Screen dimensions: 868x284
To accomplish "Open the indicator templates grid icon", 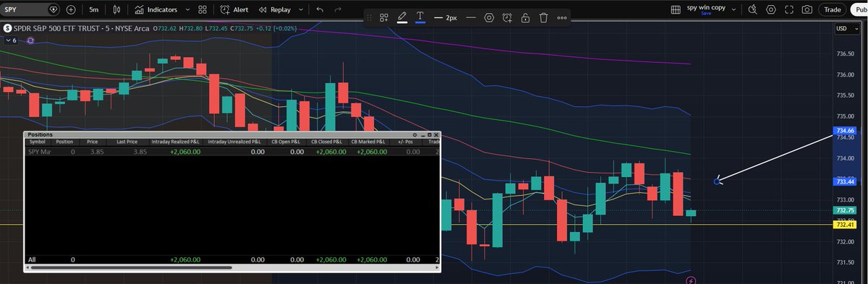I will click(x=203, y=10).
